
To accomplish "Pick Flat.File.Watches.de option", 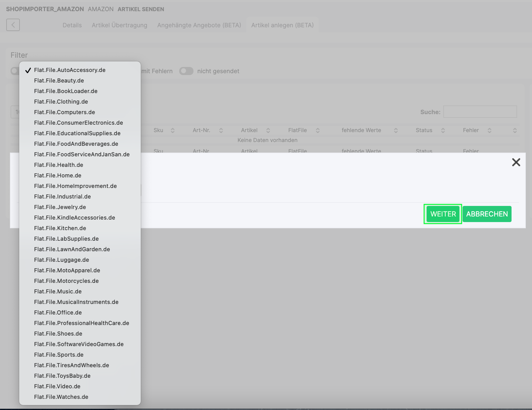I will pos(61,397).
